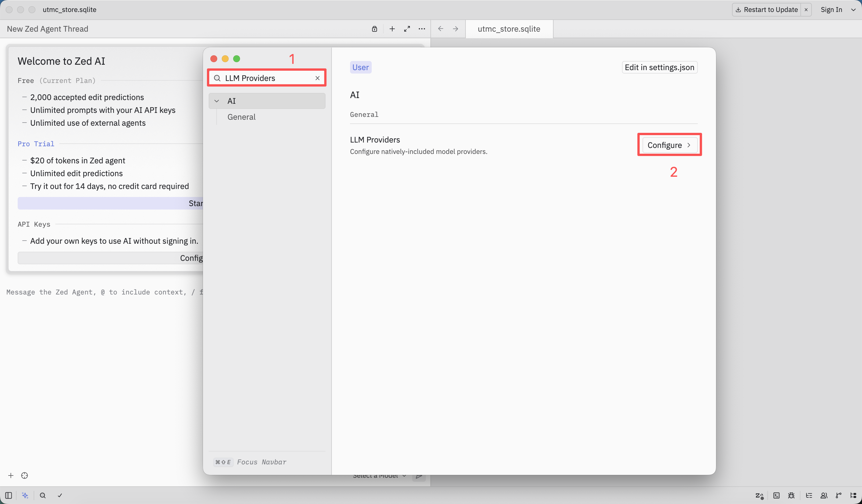Viewport: 862px width, 504px height.
Task: Click Sign In in title bar
Action: tap(831, 10)
